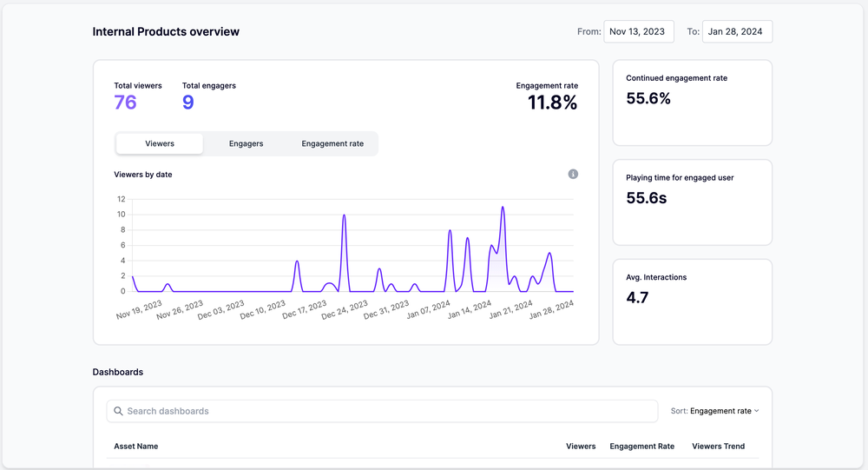Switch to the Engagers tab
868x470 pixels.
tap(246, 143)
